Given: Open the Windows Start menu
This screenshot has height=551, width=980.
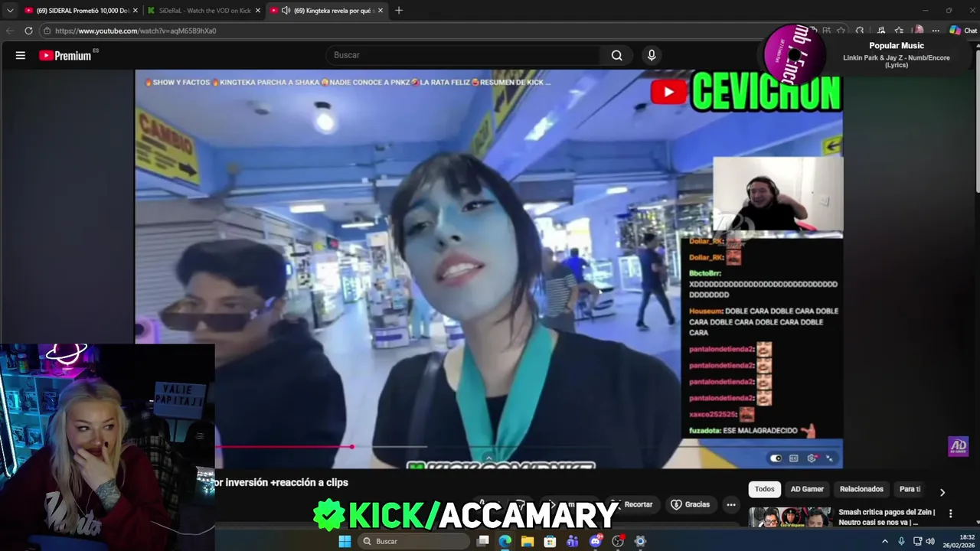Looking at the screenshot, I should pos(345,541).
